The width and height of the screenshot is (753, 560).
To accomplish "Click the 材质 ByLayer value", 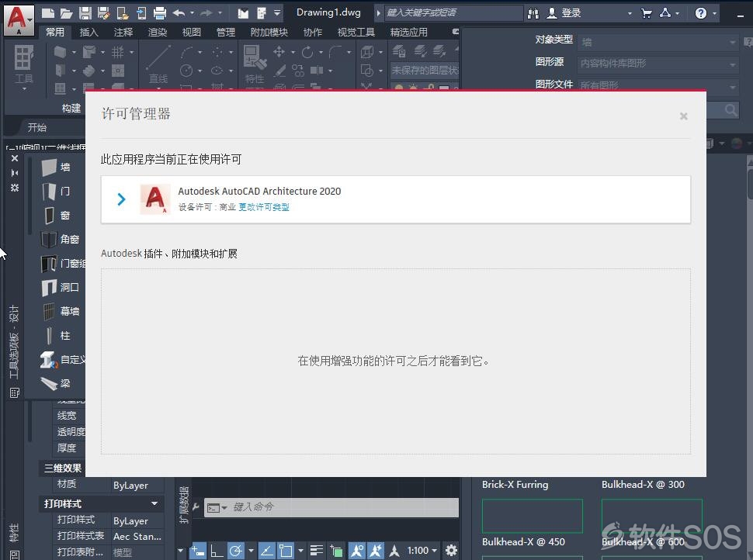I will [137, 486].
